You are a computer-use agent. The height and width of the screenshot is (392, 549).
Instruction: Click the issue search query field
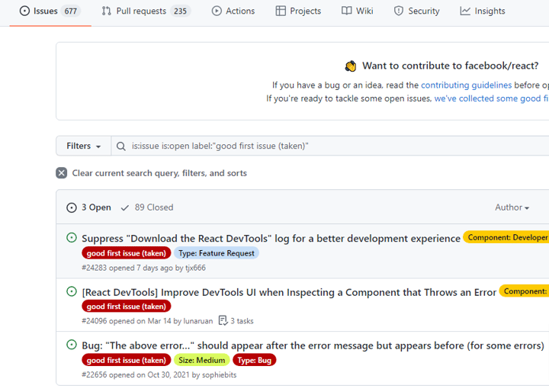(330, 146)
